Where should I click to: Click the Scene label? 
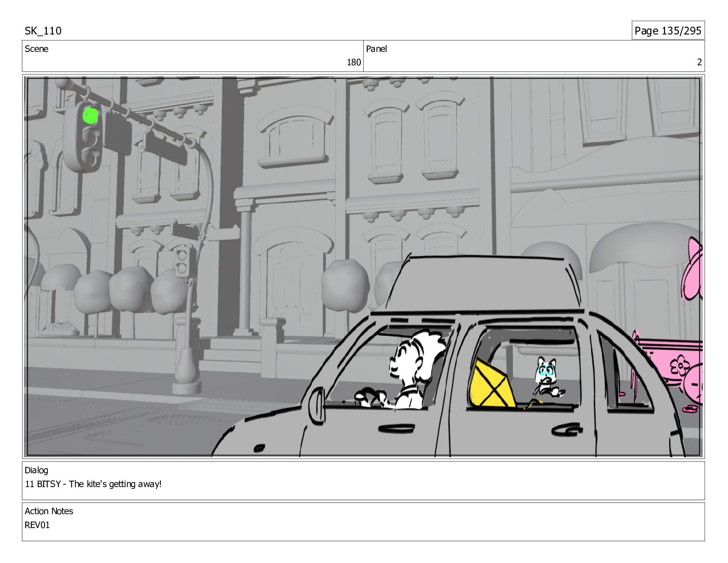(x=36, y=49)
